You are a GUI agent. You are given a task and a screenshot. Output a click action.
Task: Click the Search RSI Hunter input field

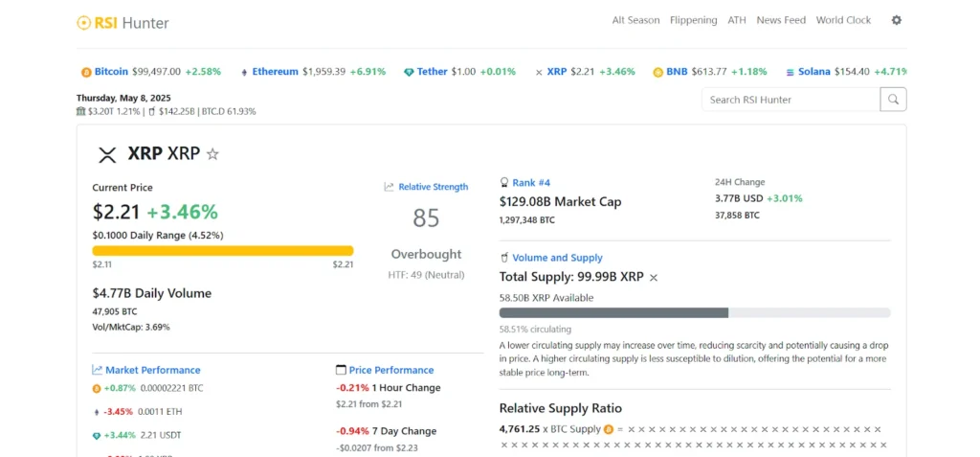(x=791, y=100)
